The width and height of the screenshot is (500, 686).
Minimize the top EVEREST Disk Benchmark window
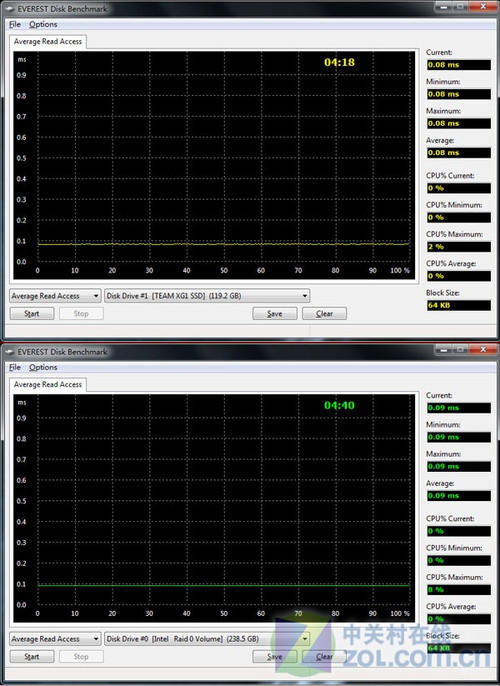(444, 7)
